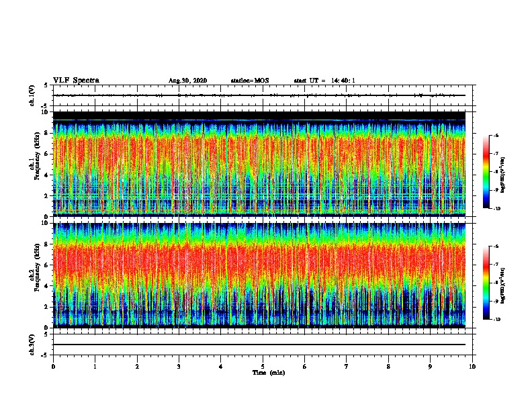Click the "5" volt tick on ch.1(V) axis

click(x=46, y=85)
